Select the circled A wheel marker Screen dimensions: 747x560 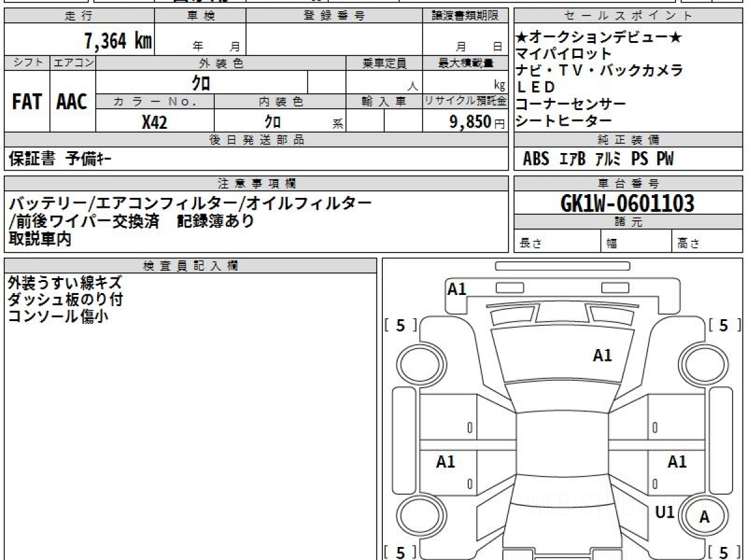pyautogui.click(x=704, y=516)
